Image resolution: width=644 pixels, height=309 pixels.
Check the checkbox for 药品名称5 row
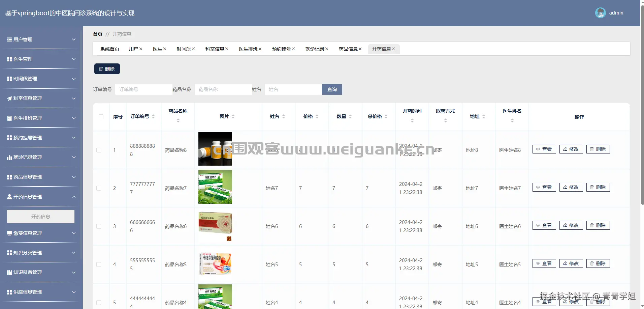click(99, 264)
